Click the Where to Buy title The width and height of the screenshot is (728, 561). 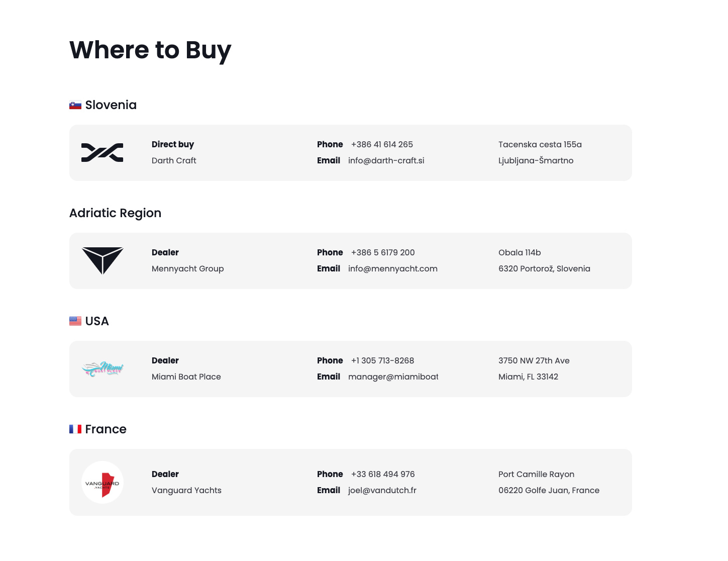click(150, 50)
